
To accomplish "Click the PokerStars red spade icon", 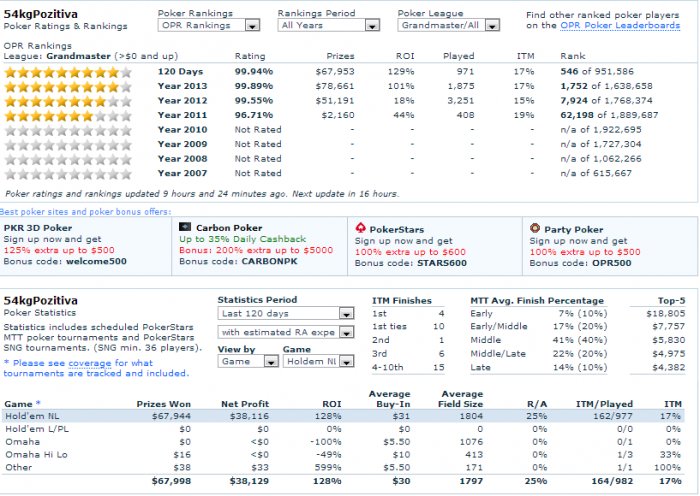I will point(361,229).
